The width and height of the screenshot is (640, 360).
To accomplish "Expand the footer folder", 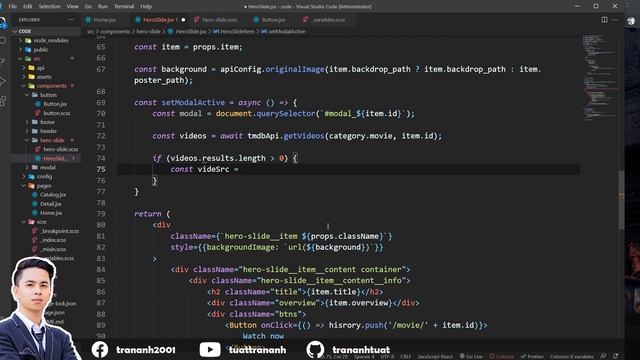I will [46, 122].
